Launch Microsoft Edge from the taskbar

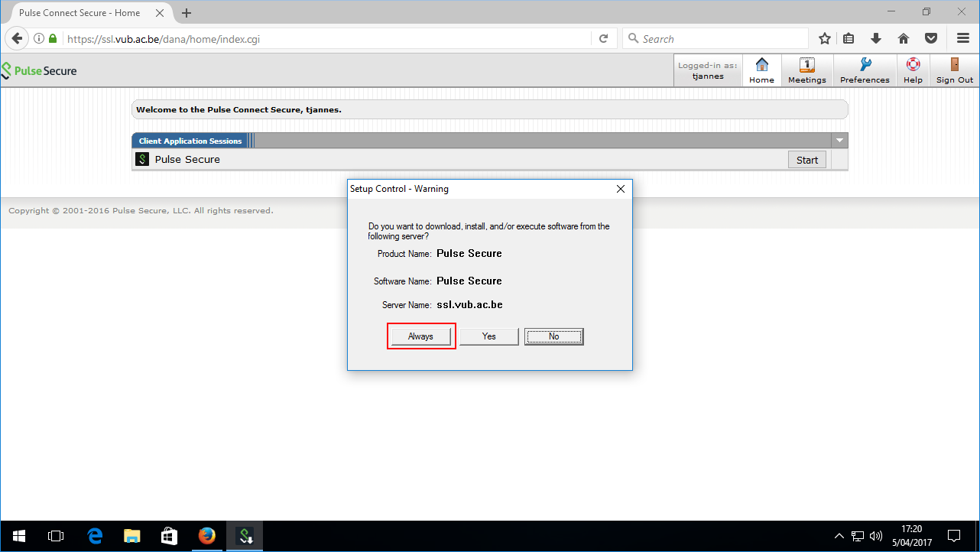point(95,536)
